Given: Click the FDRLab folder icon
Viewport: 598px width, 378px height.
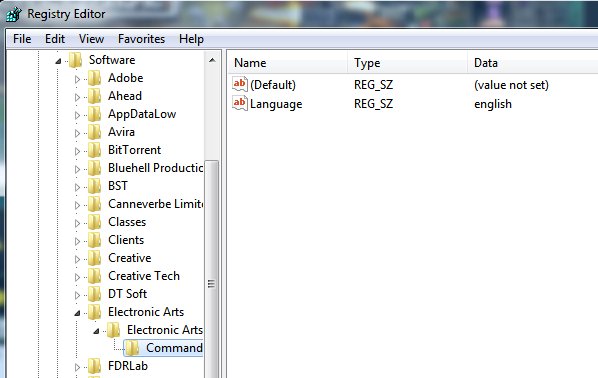Looking at the screenshot, I should click(x=94, y=366).
